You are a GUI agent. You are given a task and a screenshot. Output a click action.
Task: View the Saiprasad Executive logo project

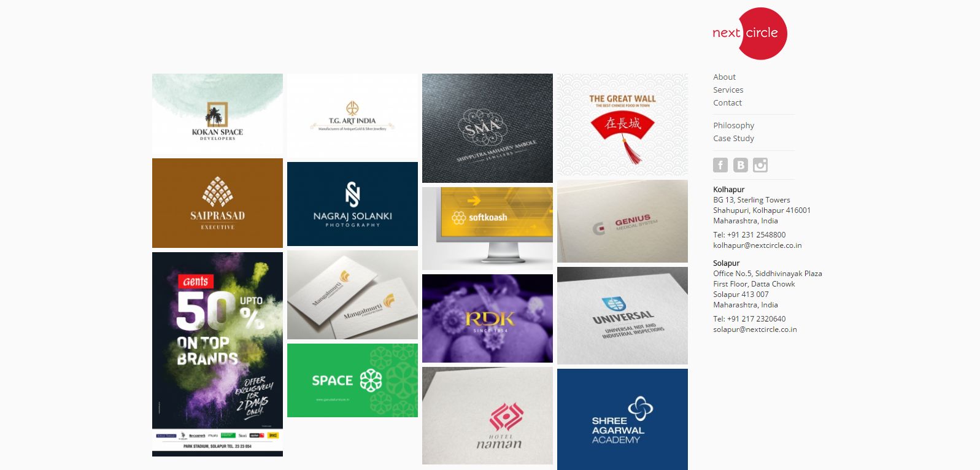click(x=217, y=203)
